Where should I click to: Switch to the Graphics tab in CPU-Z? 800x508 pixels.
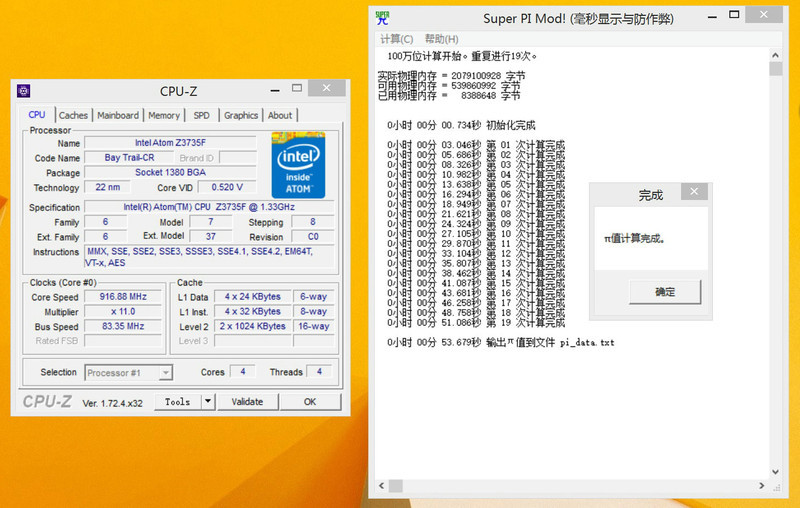pos(241,115)
